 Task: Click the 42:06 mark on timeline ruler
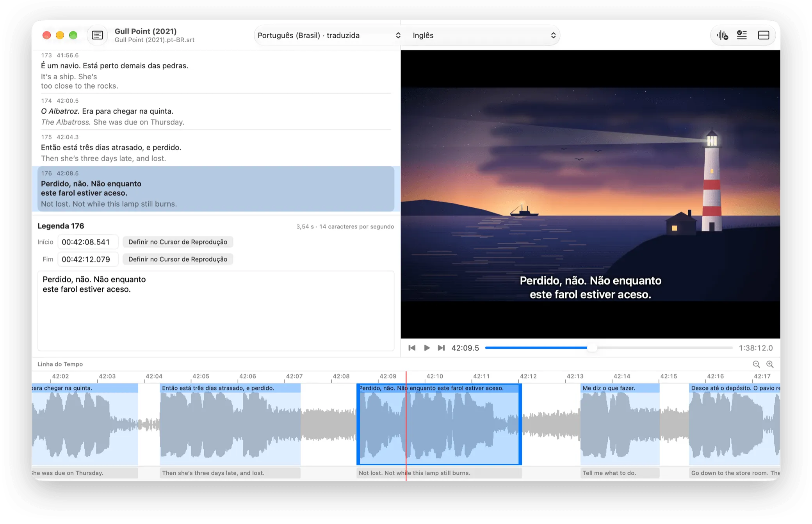click(x=248, y=376)
